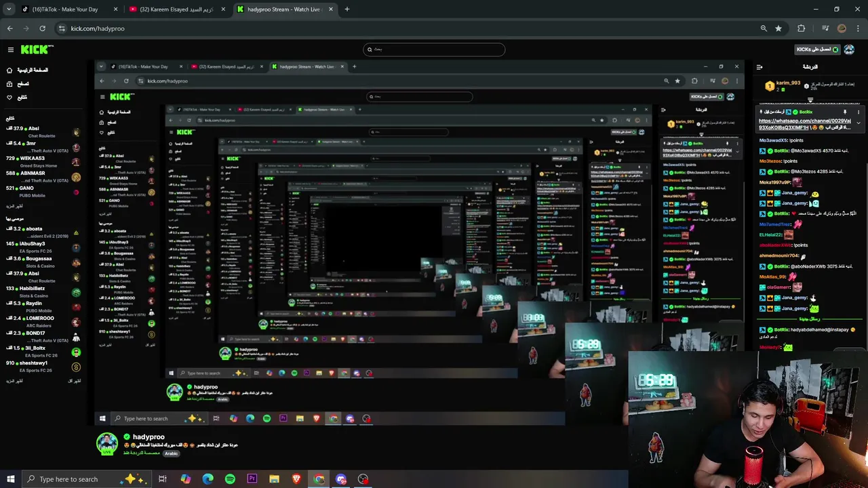This screenshot has height=488, width=868.
Task: Open Chrome tab search dropdown arrow
Action: (9, 9)
